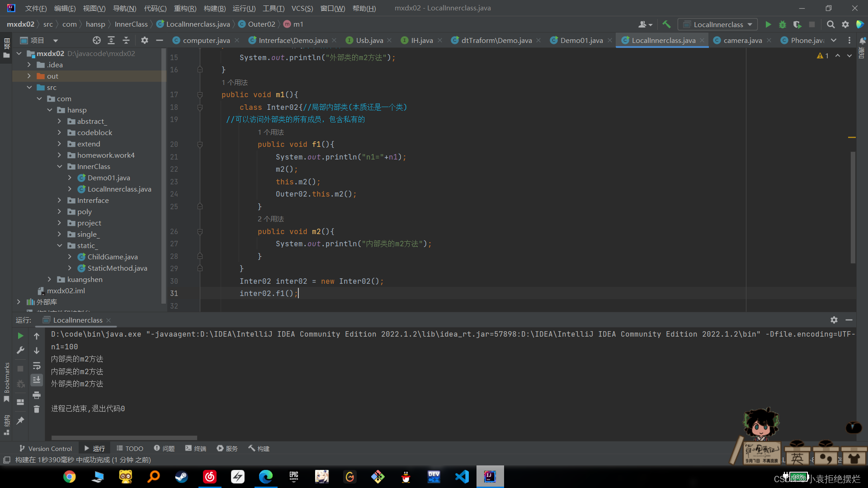The width and height of the screenshot is (868, 488).
Task: Fold the m1 method in gutter
Action: click(200, 95)
